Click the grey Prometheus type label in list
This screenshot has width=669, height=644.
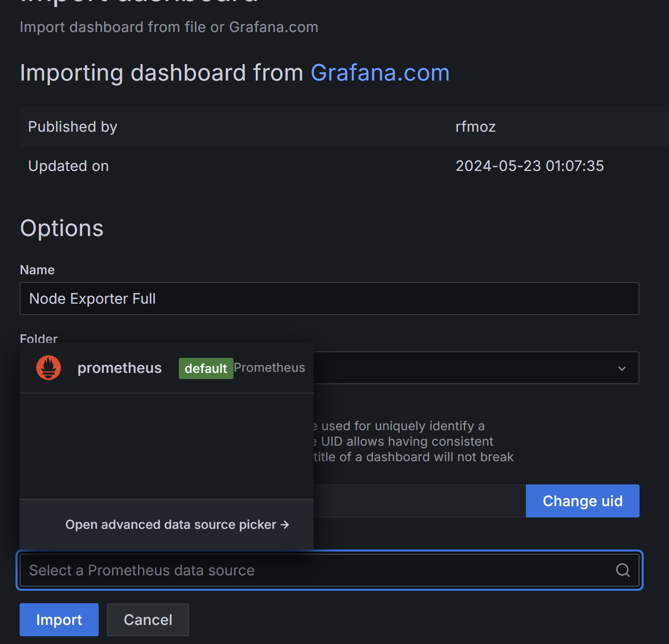269,368
